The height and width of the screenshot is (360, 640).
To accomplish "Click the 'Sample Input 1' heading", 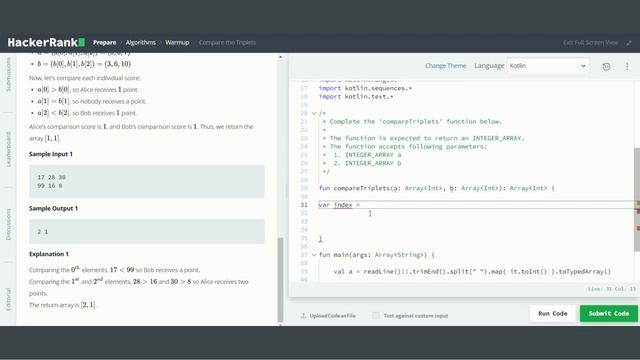I will tap(51, 154).
